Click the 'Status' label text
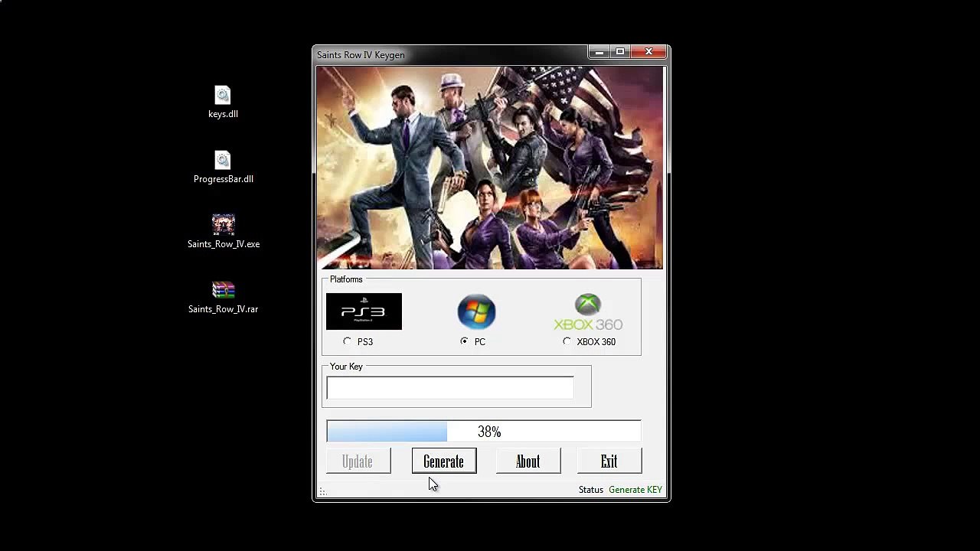 (x=591, y=490)
